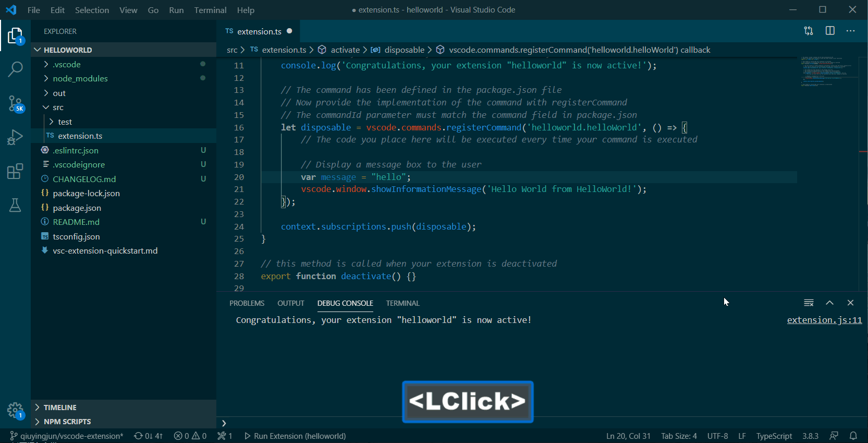Open the Terminal menu
Screen dimensions: 868x443
[x=210, y=10]
